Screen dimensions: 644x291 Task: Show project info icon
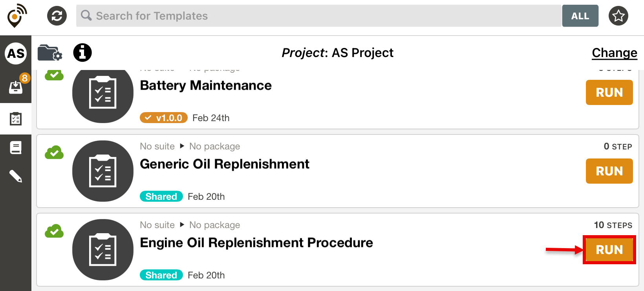coord(82,53)
